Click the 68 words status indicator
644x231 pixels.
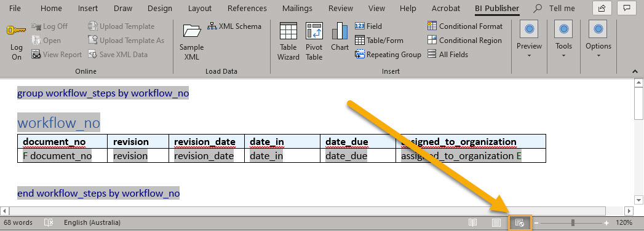(18, 223)
